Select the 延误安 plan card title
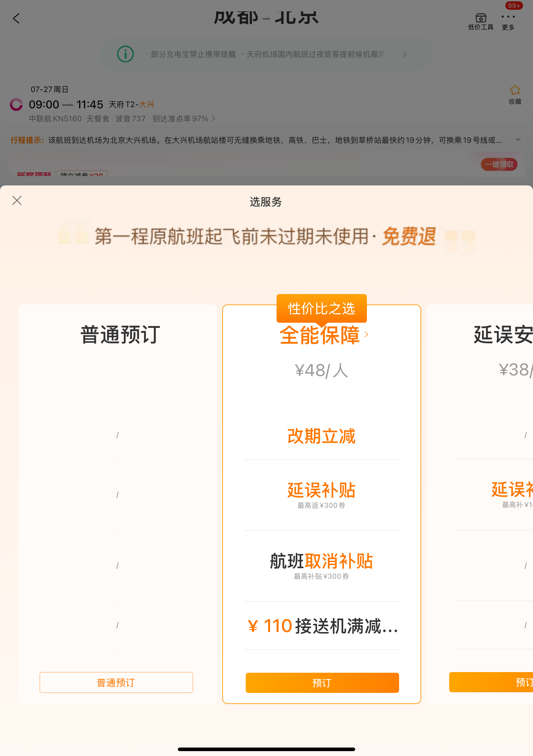533x756 pixels. pyautogui.click(x=503, y=334)
